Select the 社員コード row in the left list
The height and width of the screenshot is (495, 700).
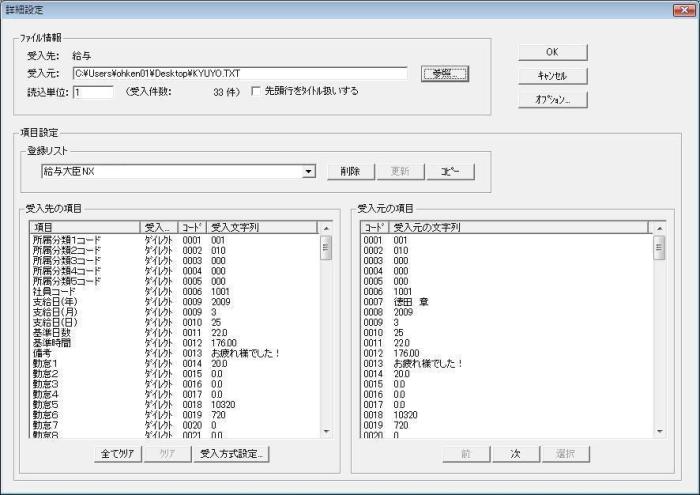coord(57,291)
